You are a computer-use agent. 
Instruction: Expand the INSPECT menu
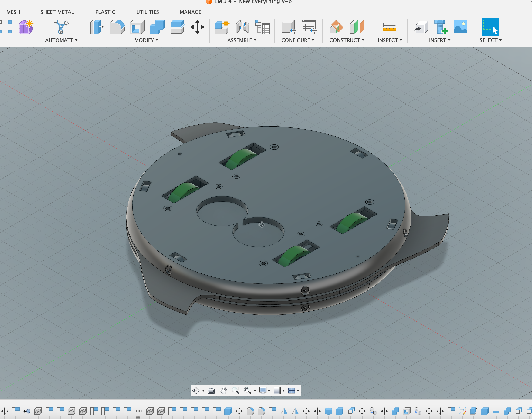[389, 40]
